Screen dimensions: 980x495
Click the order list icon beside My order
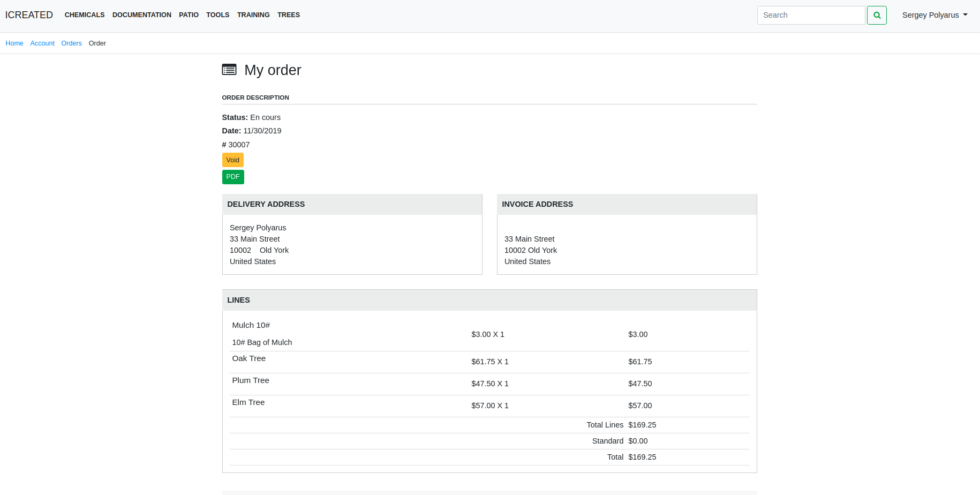point(229,70)
